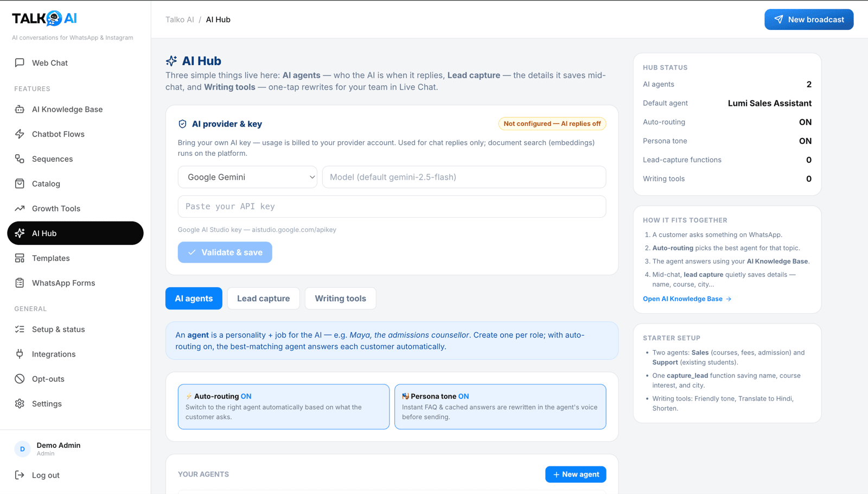This screenshot has width=868, height=494.
Task: Click the AI Hub sparkle icon in sidebar
Action: pos(20,233)
